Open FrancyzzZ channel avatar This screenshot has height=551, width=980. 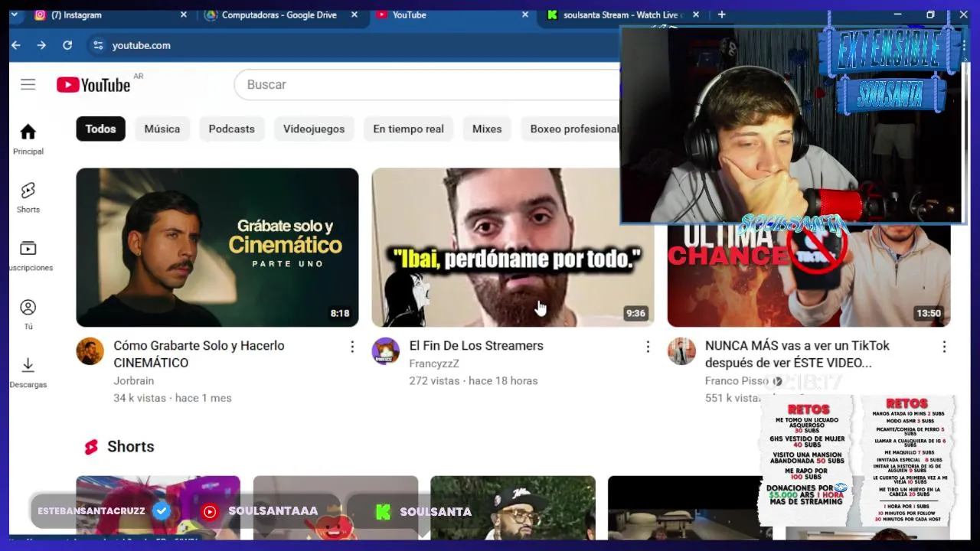[x=385, y=351]
